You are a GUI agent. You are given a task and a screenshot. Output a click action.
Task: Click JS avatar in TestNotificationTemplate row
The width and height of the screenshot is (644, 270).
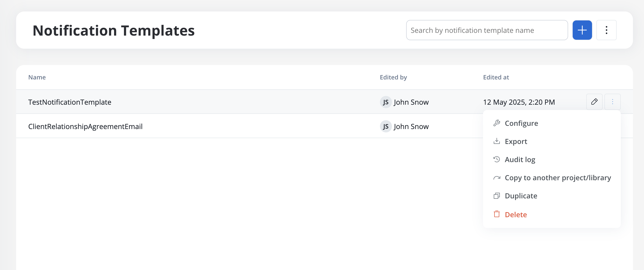[385, 102]
